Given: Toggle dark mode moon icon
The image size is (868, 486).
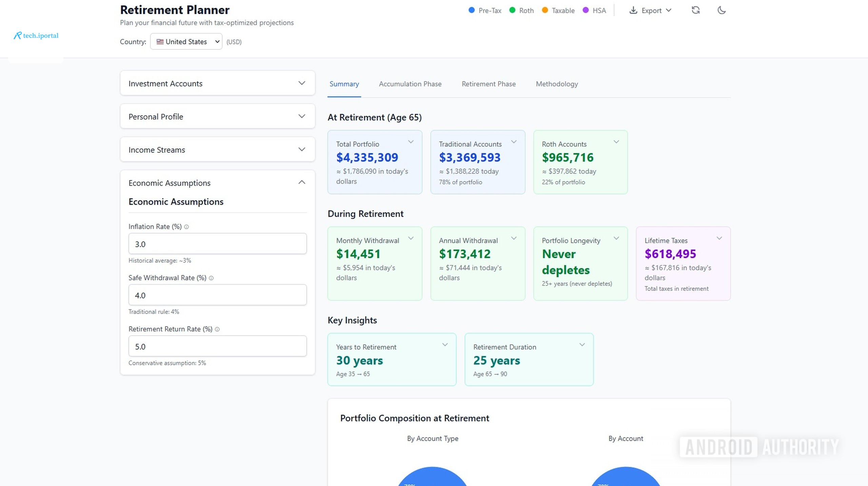Looking at the screenshot, I should coord(722,10).
